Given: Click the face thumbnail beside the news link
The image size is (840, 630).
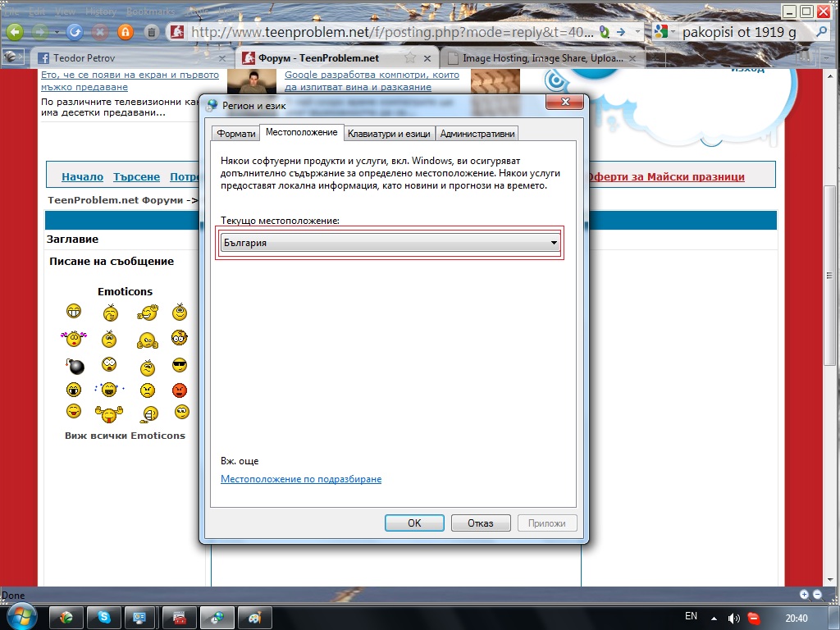Looking at the screenshot, I should coord(252,81).
